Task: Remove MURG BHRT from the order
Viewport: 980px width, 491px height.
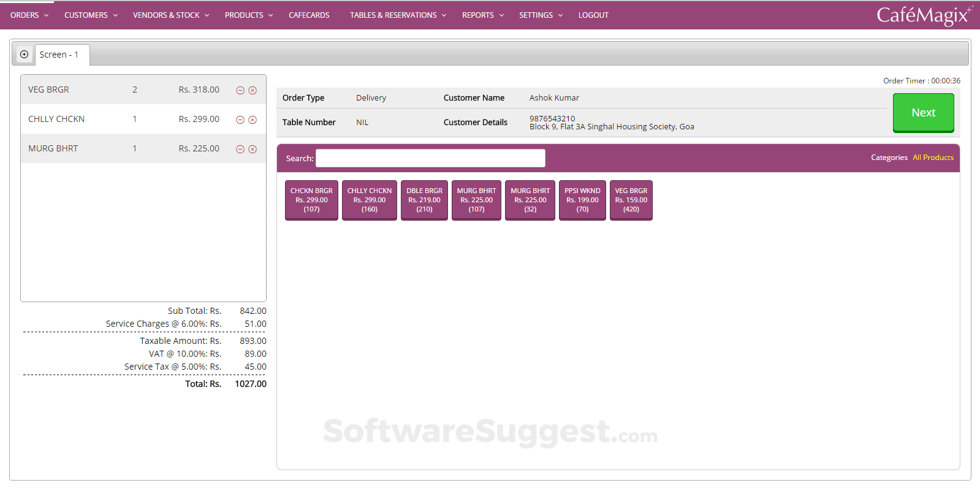Action: pos(253,149)
